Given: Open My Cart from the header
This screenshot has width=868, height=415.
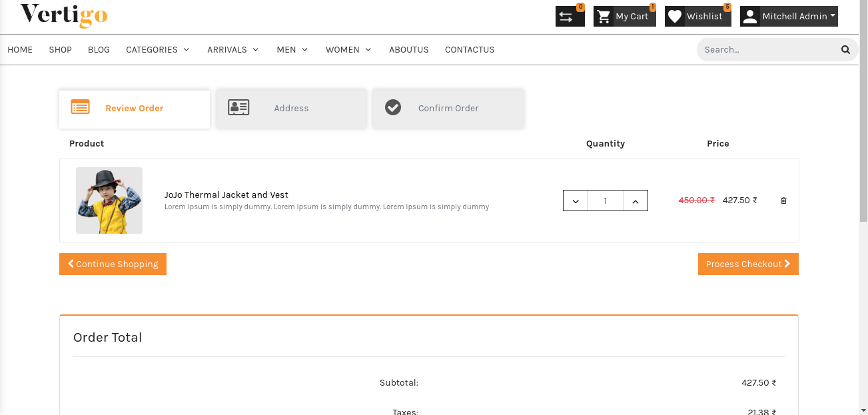Looking at the screenshot, I should 624,17.
